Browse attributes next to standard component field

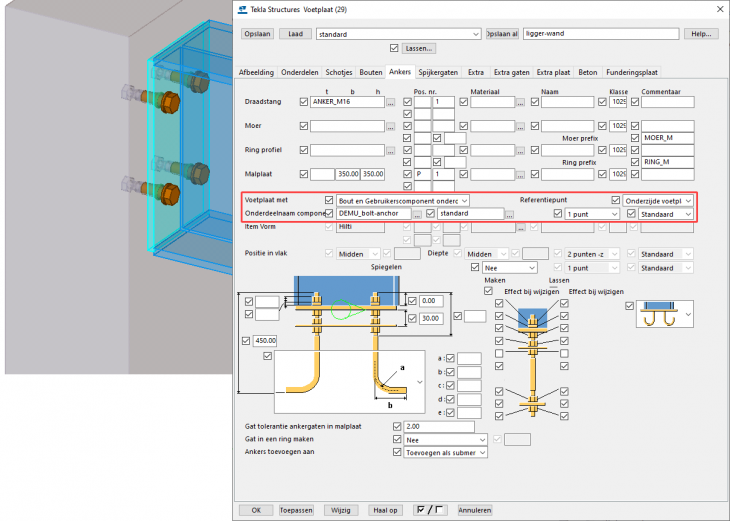(x=510, y=215)
